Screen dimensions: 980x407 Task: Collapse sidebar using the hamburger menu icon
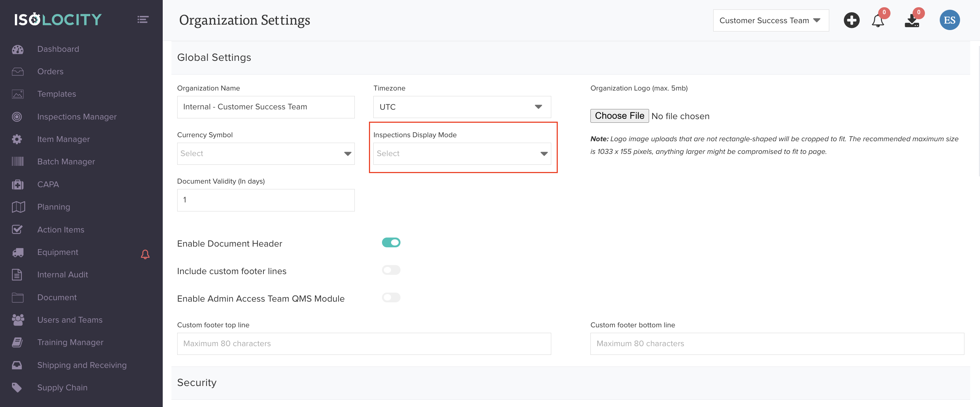click(x=143, y=20)
